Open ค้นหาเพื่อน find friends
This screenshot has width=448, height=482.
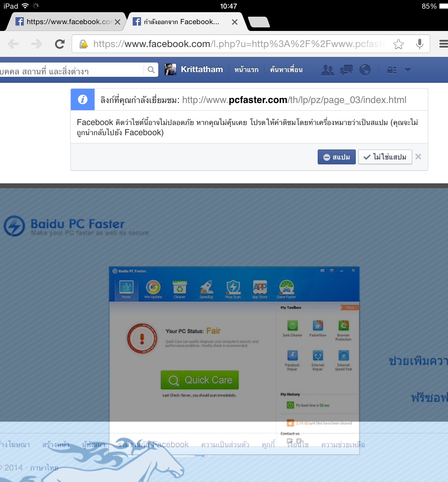coord(286,70)
